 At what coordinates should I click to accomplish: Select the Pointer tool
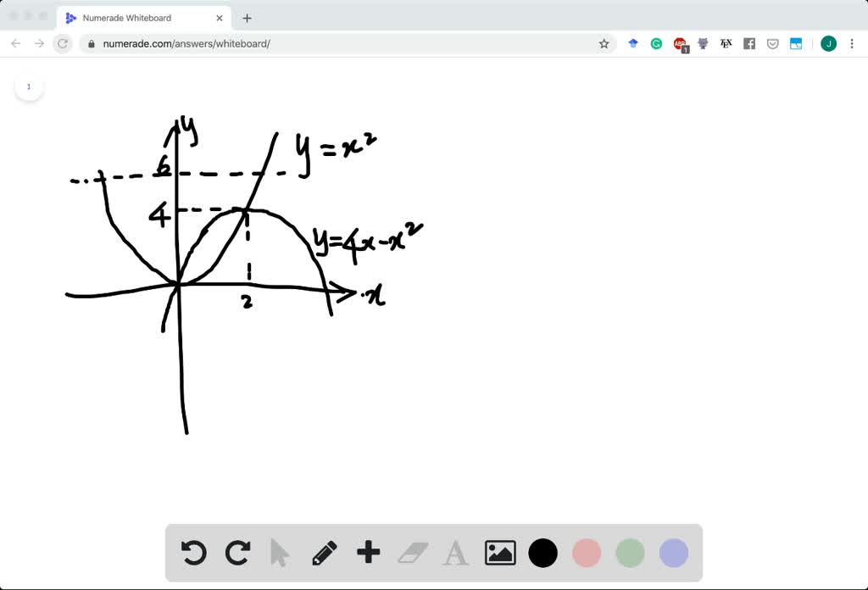pyautogui.click(x=281, y=553)
